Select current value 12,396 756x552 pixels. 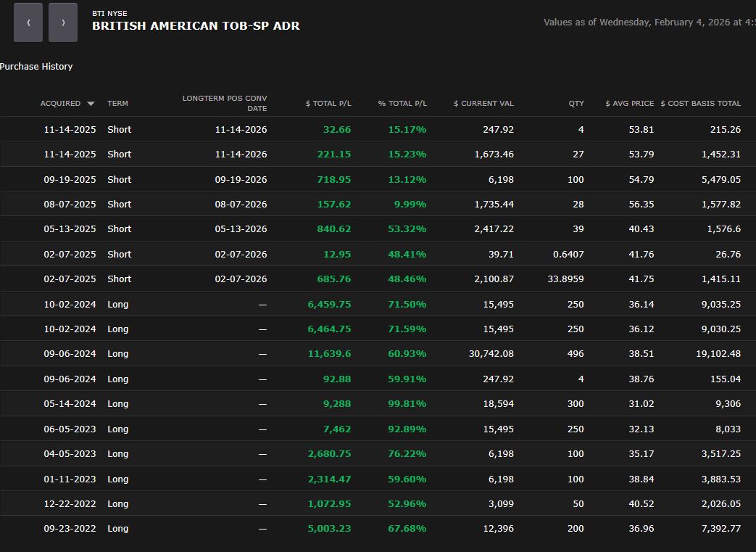pyautogui.click(x=499, y=528)
